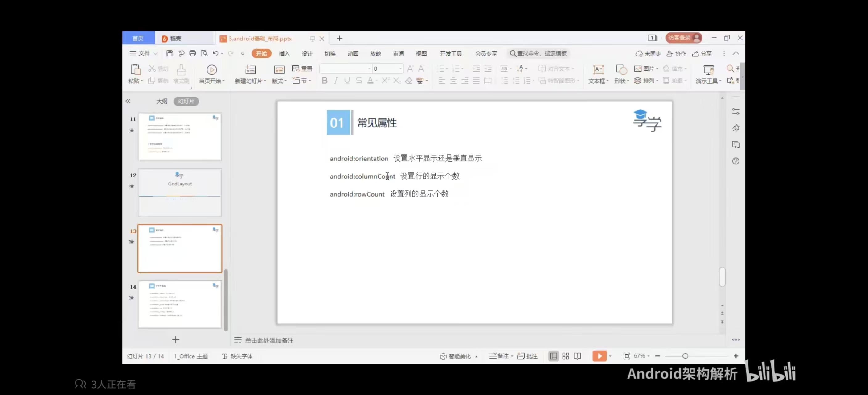The width and height of the screenshot is (868, 395).
Task: Switch to slide sorter view icon
Action: (565, 356)
